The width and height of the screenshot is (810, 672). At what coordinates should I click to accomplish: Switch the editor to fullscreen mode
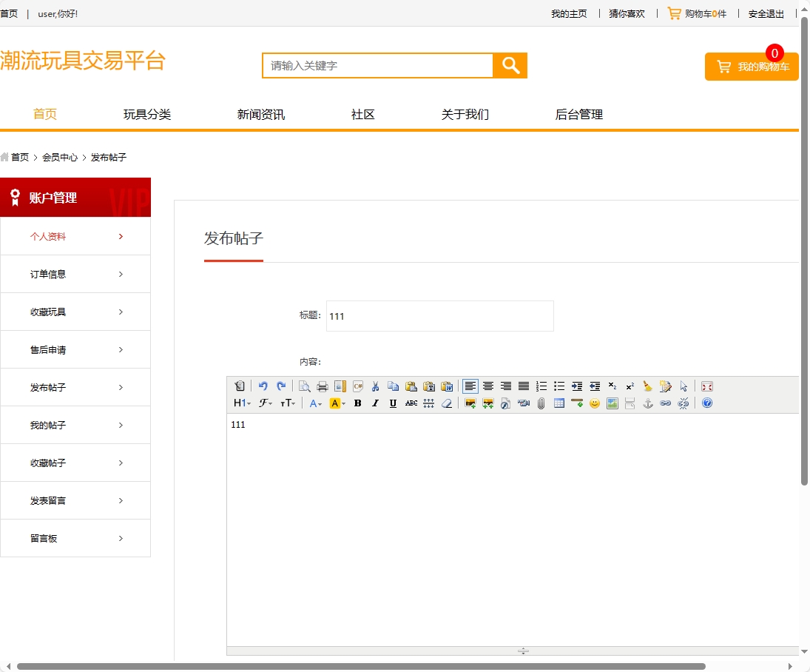pos(706,386)
